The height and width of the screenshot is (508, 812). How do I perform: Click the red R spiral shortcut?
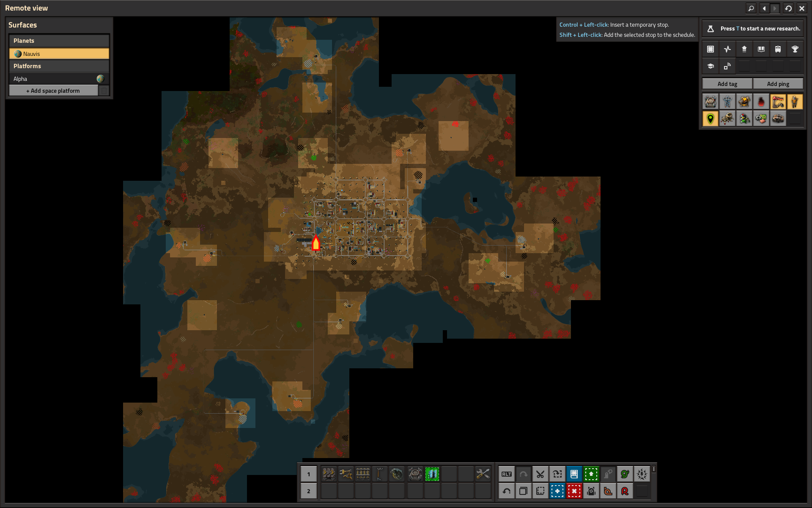(625, 491)
